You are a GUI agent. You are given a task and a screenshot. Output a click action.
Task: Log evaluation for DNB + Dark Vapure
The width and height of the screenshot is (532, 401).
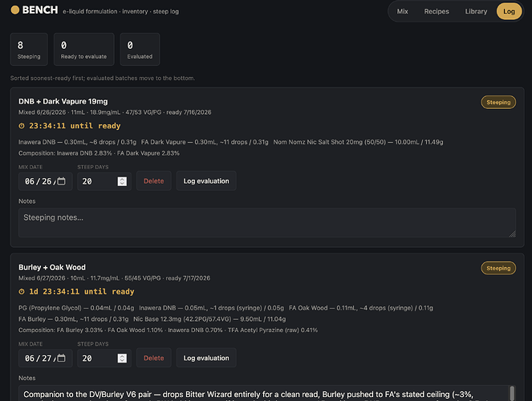click(x=206, y=181)
